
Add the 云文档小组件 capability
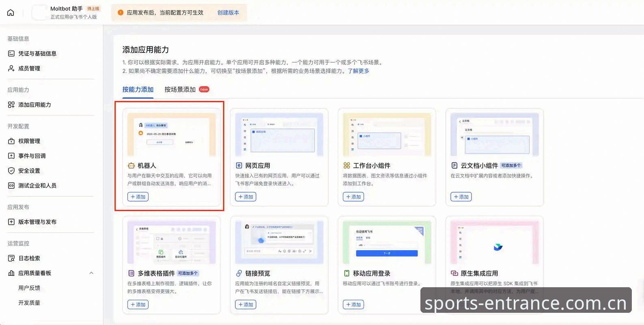(461, 197)
